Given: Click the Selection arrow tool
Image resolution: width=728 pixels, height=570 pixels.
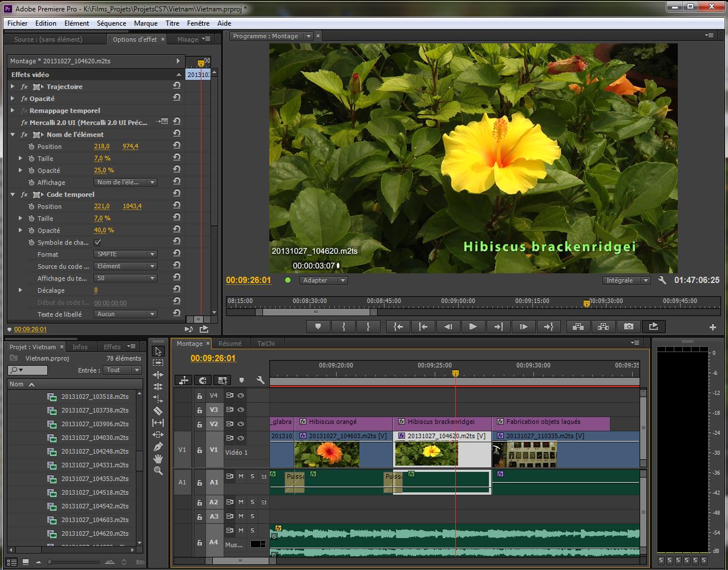Looking at the screenshot, I should [x=158, y=351].
